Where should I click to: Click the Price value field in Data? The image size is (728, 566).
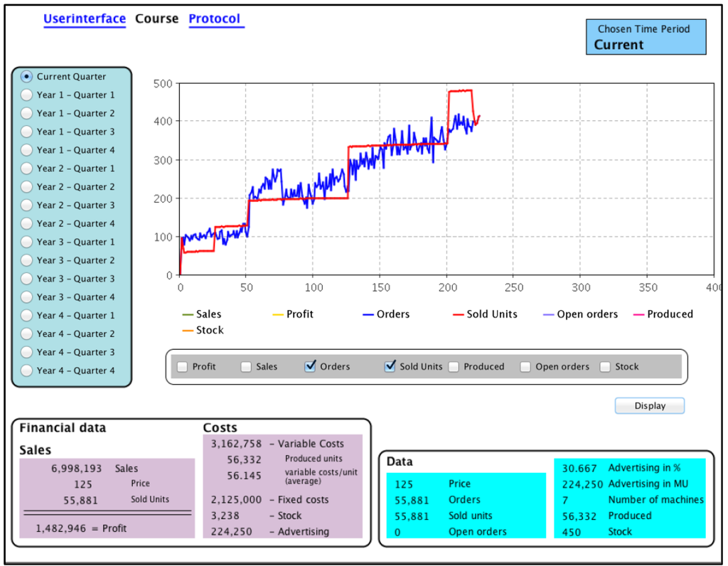(x=404, y=484)
